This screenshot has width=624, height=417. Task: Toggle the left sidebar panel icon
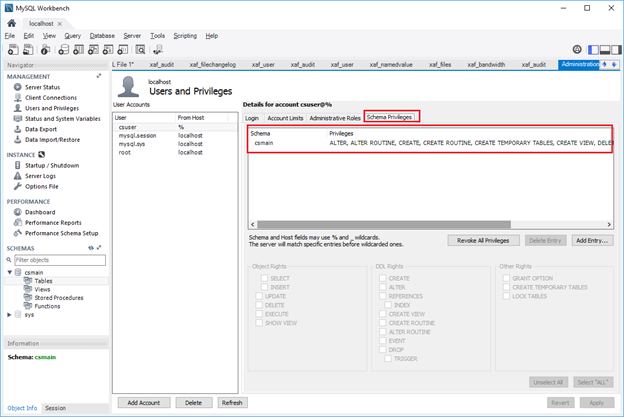[593, 49]
